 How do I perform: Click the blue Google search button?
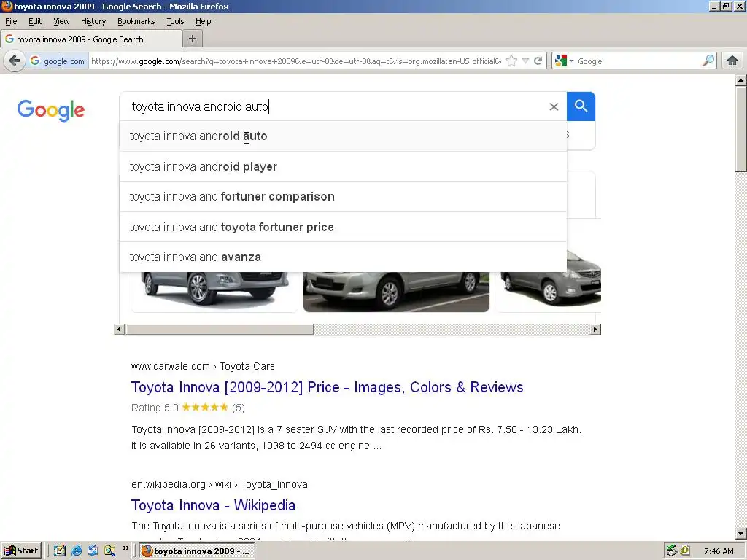[x=581, y=106]
